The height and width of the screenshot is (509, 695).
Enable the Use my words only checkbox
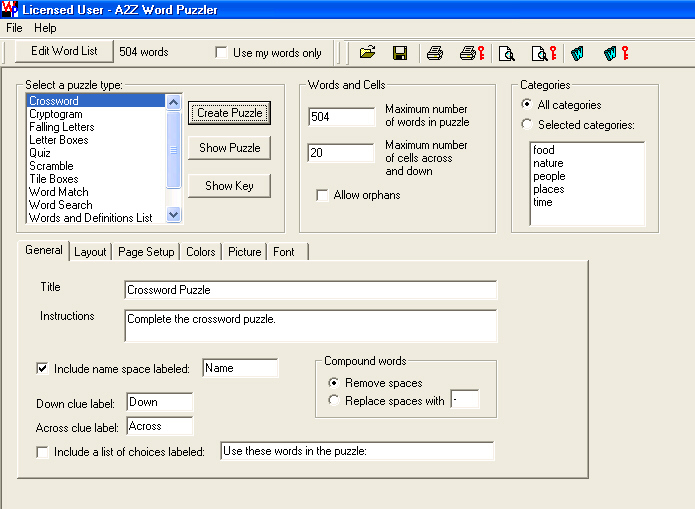[x=221, y=52]
